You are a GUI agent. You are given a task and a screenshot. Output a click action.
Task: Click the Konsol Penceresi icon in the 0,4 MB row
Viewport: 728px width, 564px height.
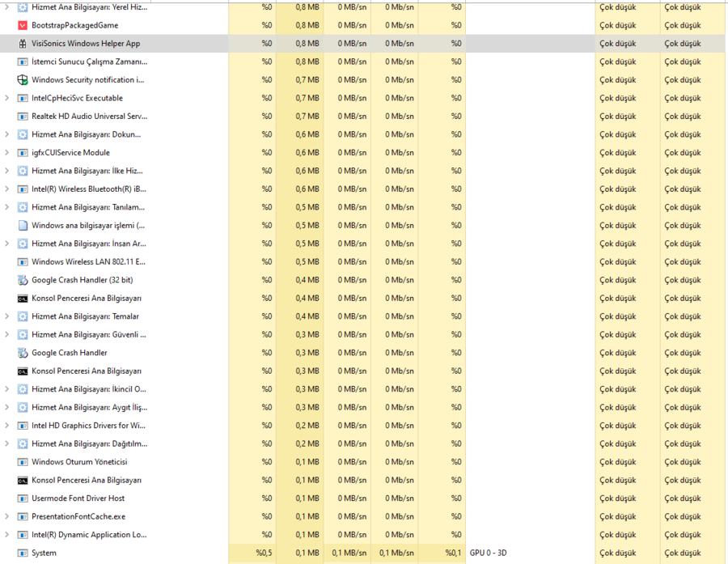point(23,299)
